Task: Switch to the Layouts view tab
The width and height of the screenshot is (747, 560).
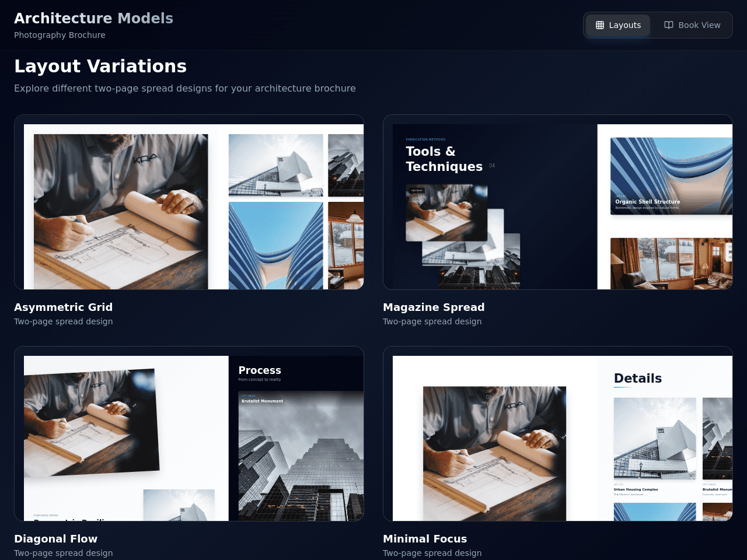Action: pyautogui.click(x=618, y=25)
